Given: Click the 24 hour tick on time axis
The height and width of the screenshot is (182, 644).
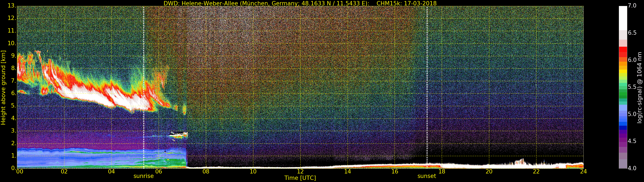Looking at the screenshot, I should pos(583,172).
